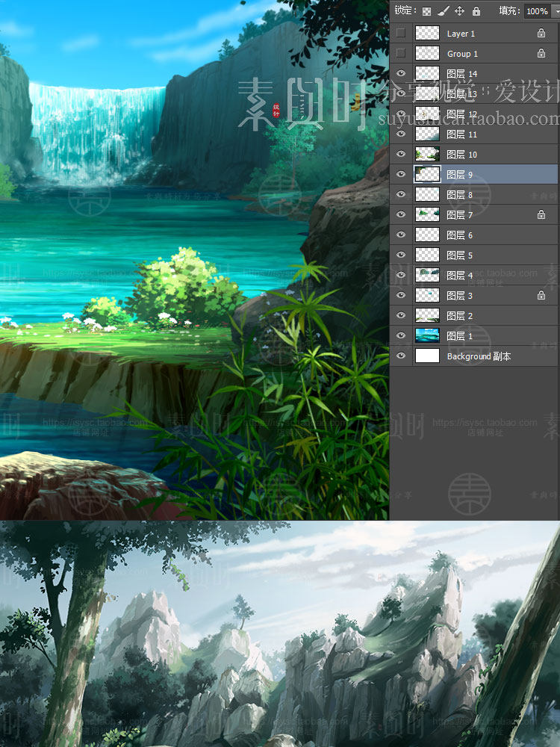The height and width of the screenshot is (747, 560).
Task: Select the layer named 图层 4
Action: (x=459, y=276)
